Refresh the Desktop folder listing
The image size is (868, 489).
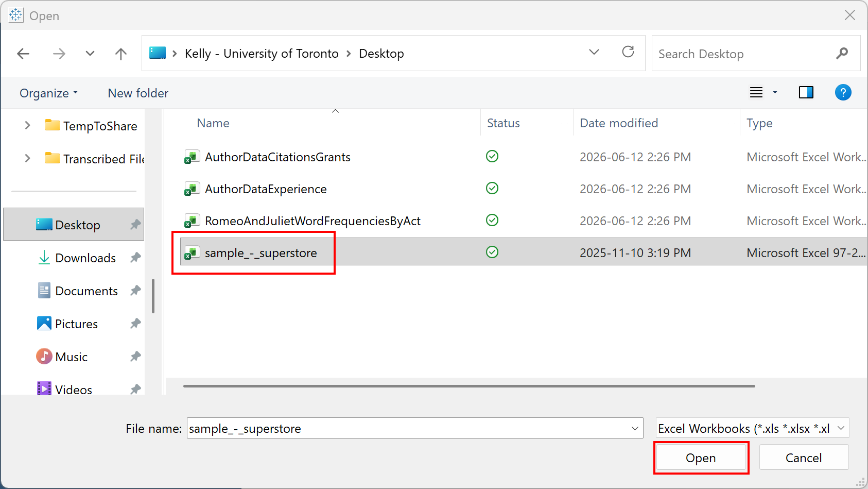coord(628,52)
